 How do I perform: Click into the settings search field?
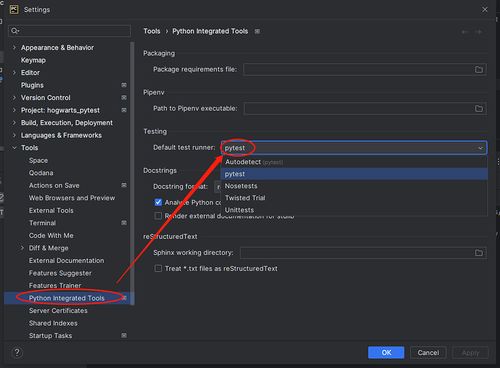69,31
